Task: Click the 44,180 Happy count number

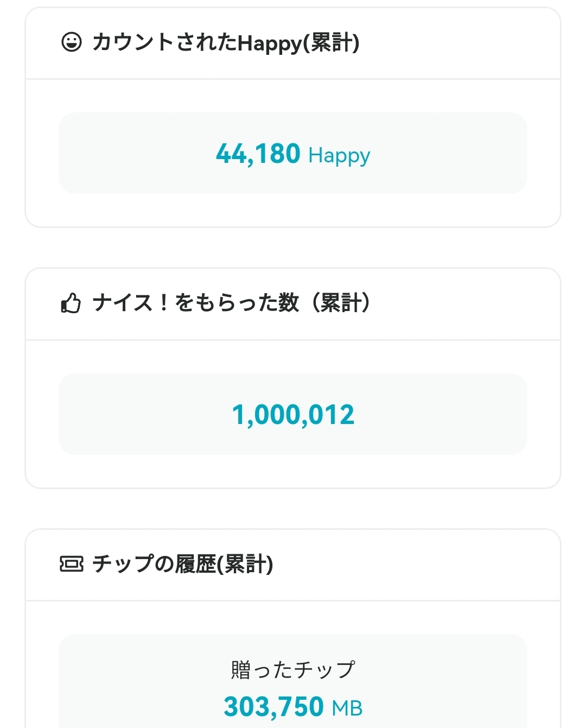Action: (x=258, y=154)
